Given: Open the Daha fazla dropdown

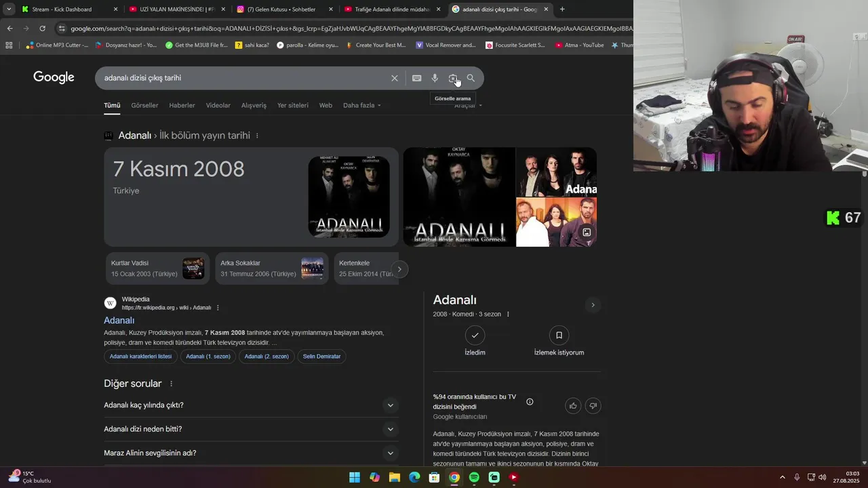Looking at the screenshot, I should pyautogui.click(x=362, y=105).
